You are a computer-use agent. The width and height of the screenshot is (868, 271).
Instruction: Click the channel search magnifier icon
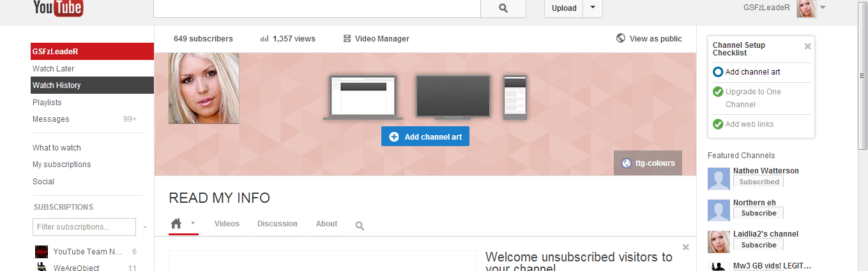(x=360, y=226)
